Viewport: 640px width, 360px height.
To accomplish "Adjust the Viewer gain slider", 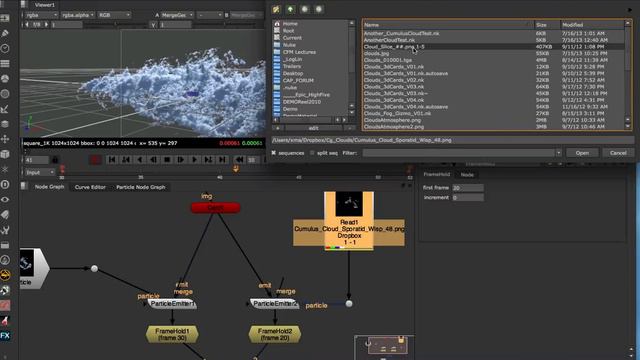I will pos(116,25).
